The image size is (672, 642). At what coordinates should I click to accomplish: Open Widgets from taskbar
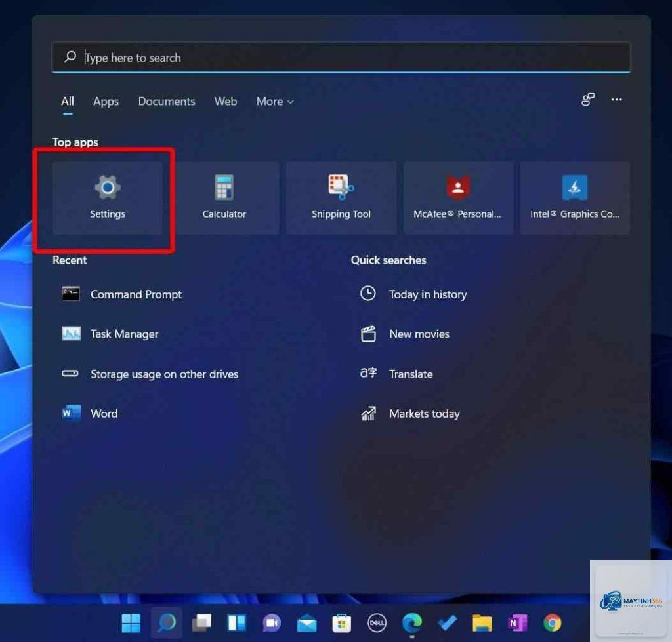point(236,623)
